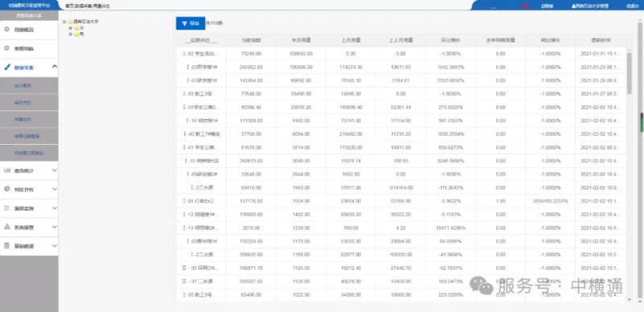
Task: Select the row labeled Ⅰ-2 二水源
Action: [x=401, y=255]
